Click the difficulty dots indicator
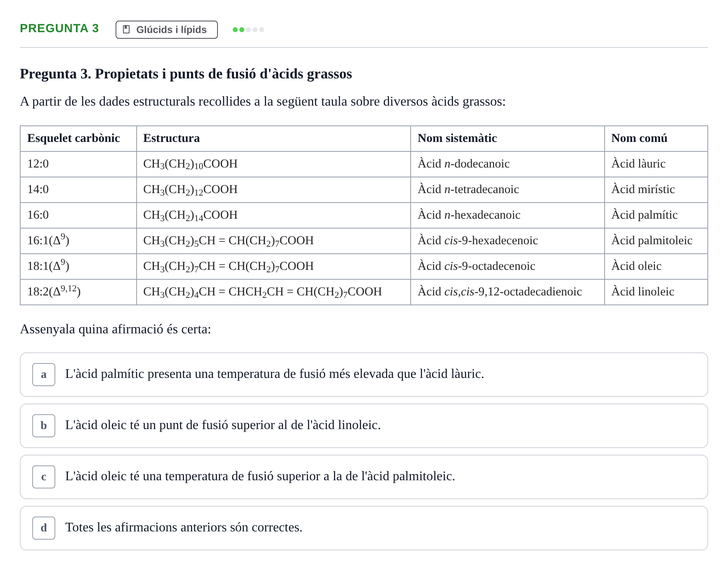728x571 pixels. click(x=248, y=30)
